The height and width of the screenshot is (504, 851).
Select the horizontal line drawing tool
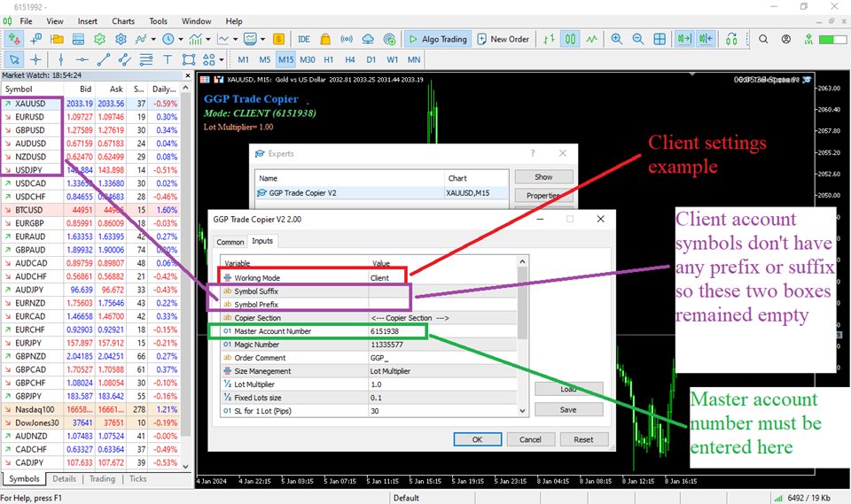pyautogui.click(x=82, y=59)
